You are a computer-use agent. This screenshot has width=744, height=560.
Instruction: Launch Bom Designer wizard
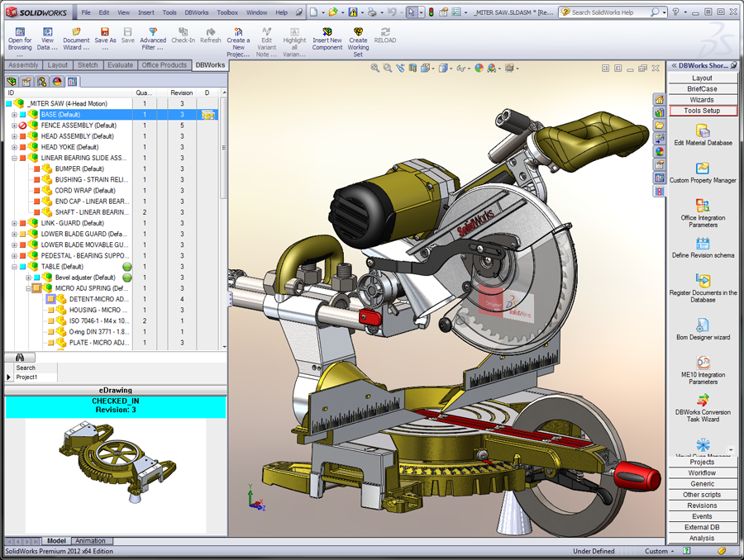coord(703,329)
